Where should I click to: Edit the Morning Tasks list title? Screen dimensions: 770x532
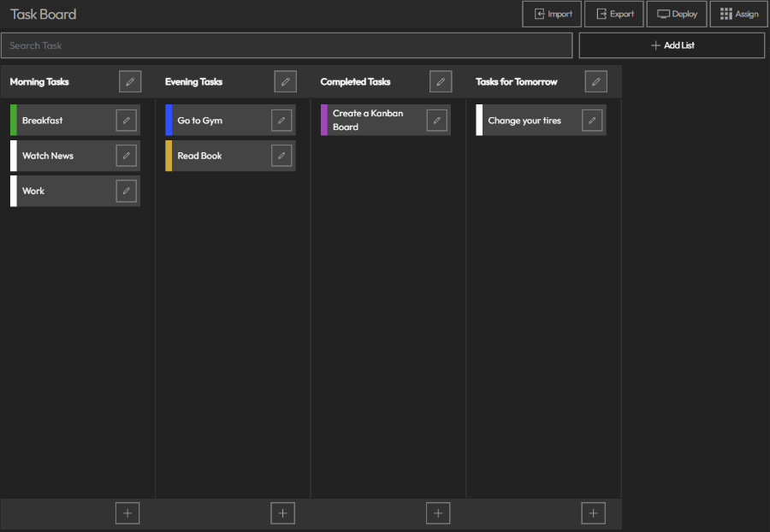pos(129,81)
